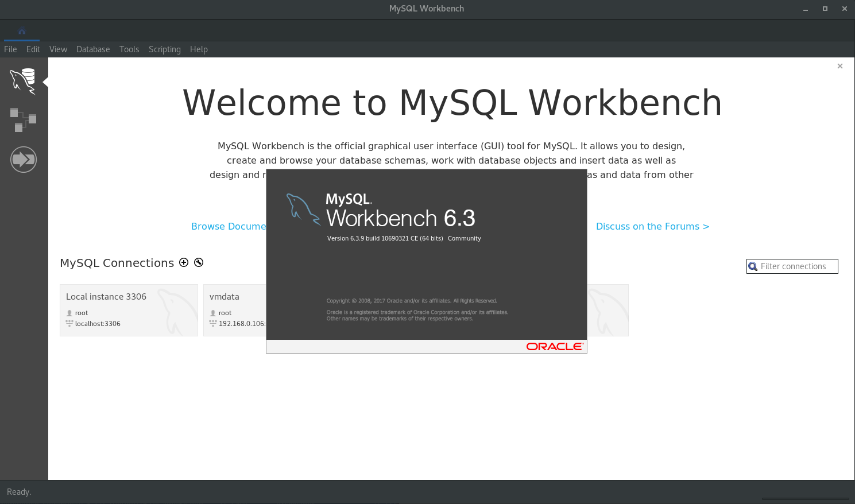Open the vmdata connection tile

pos(235,310)
